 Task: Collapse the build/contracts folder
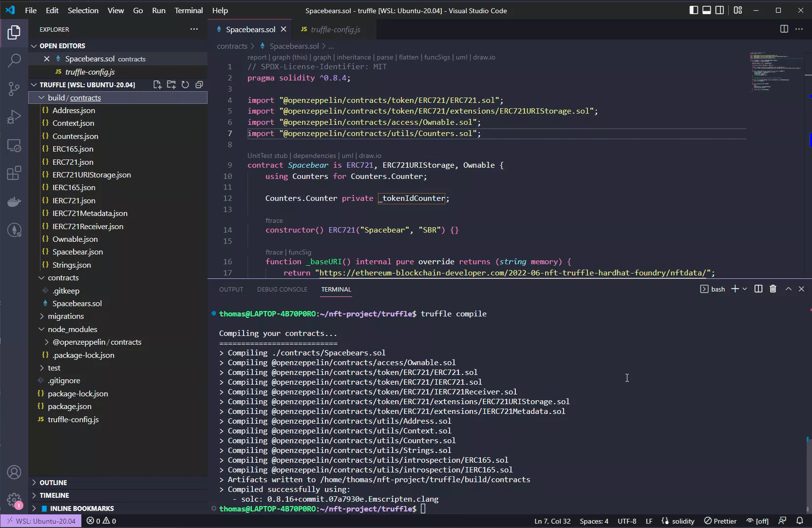pyautogui.click(x=118, y=98)
